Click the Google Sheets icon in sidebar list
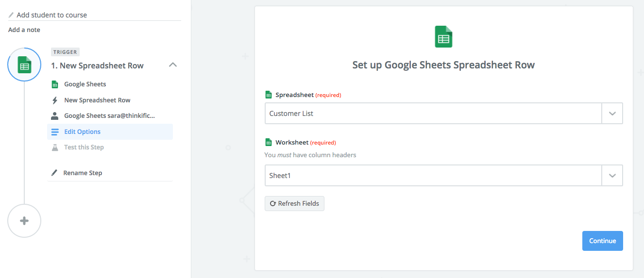 (55, 84)
